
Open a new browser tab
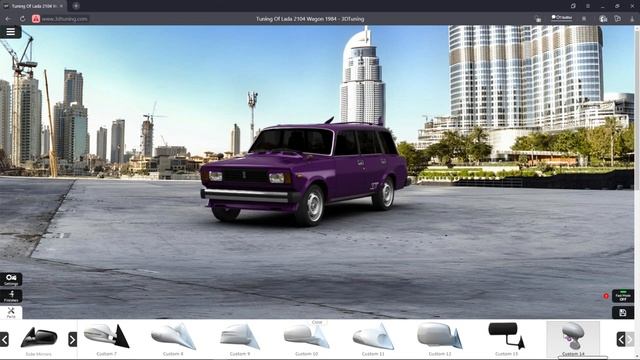tap(76, 6)
